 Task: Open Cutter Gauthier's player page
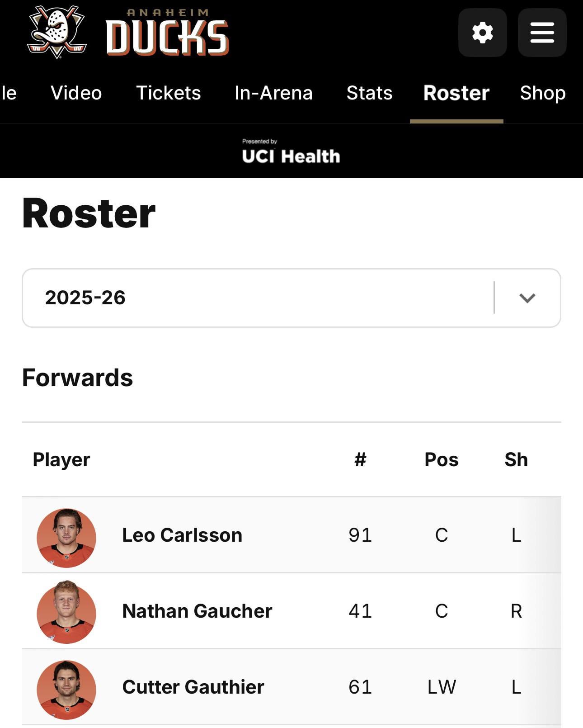tap(193, 687)
